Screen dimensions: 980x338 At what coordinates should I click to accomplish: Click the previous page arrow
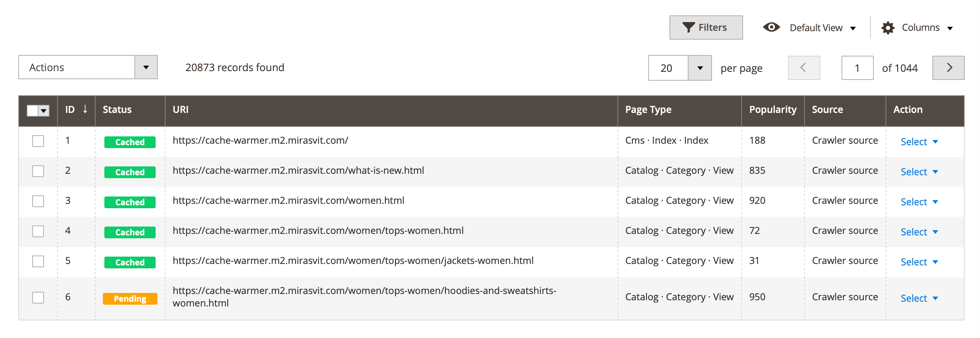[803, 68]
